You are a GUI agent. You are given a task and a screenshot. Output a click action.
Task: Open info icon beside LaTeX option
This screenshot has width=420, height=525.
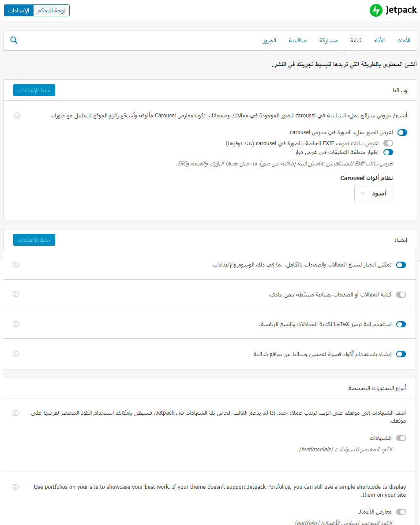pos(15,324)
